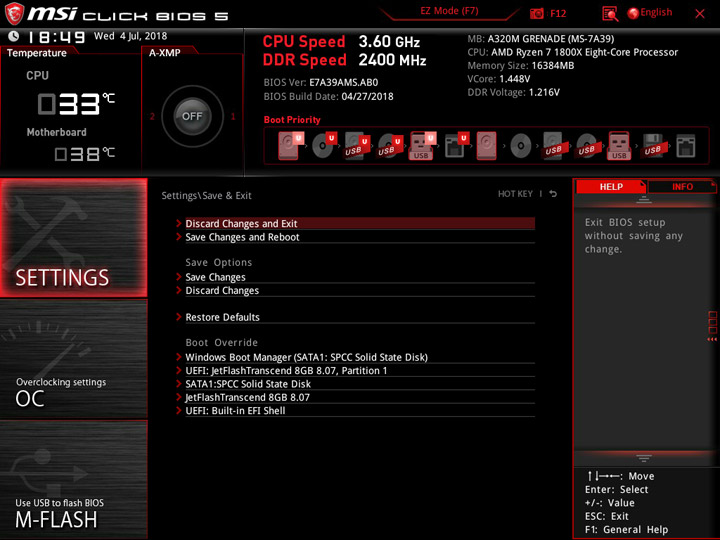
Task: Click the HOT KEY label
Action: (x=515, y=194)
